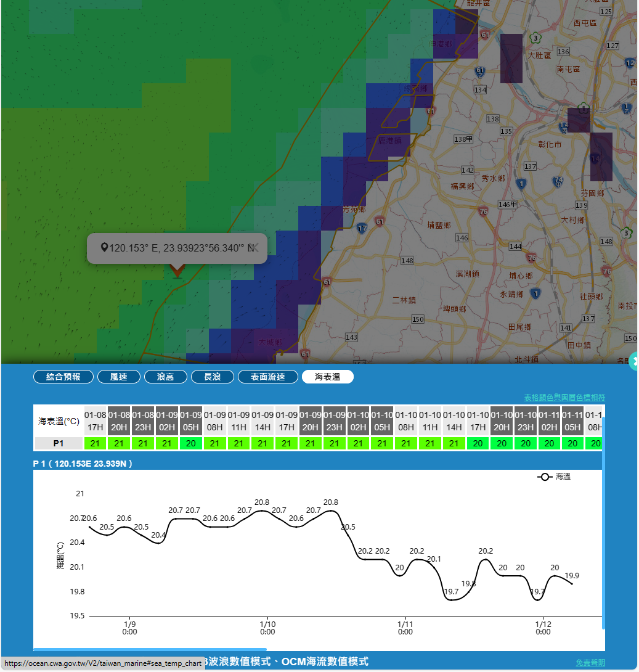Click the location pin icon in the coordinate popup
Viewport: 639px width, 672px height.
(x=104, y=248)
